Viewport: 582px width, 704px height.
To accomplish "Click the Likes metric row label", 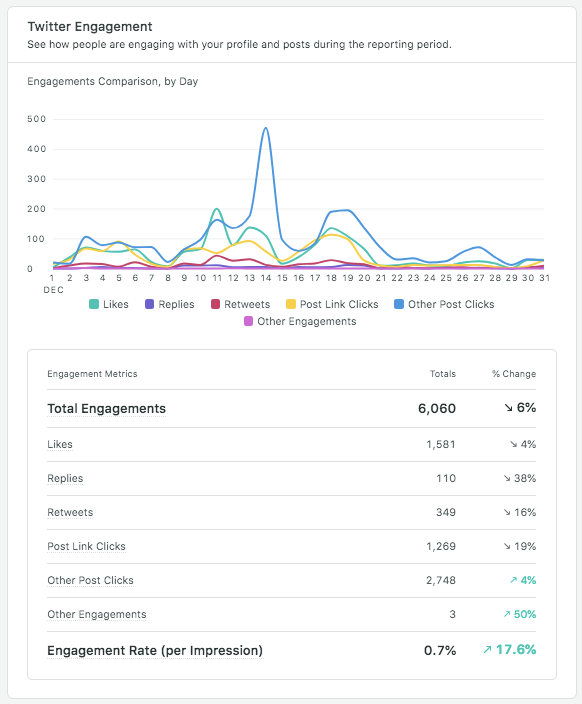I will point(60,444).
